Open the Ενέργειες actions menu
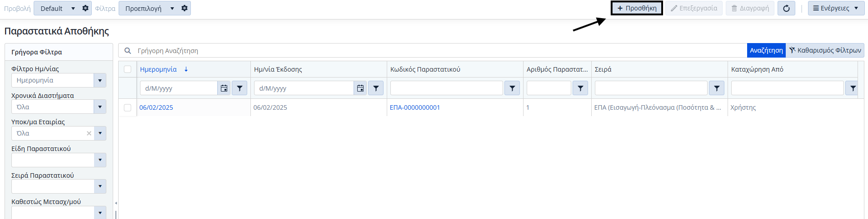The width and height of the screenshot is (868, 219). (x=836, y=8)
